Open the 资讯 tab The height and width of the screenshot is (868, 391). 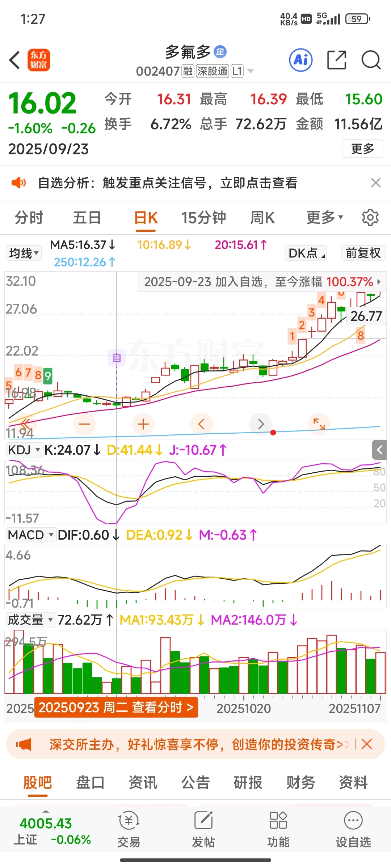point(143,782)
